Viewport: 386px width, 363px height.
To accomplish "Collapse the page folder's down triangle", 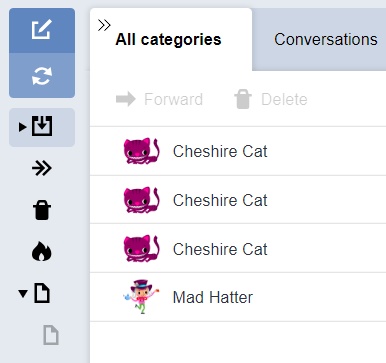I will [x=23, y=294].
